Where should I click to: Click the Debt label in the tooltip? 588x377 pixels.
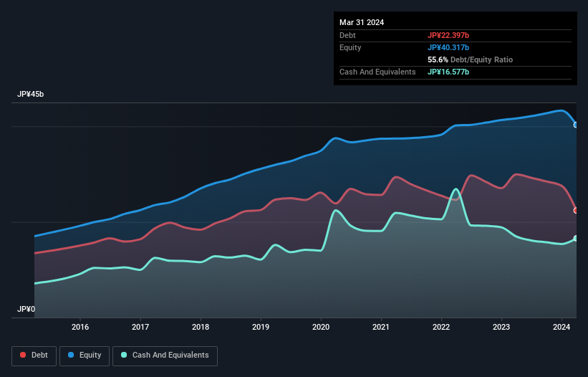(x=347, y=35)
